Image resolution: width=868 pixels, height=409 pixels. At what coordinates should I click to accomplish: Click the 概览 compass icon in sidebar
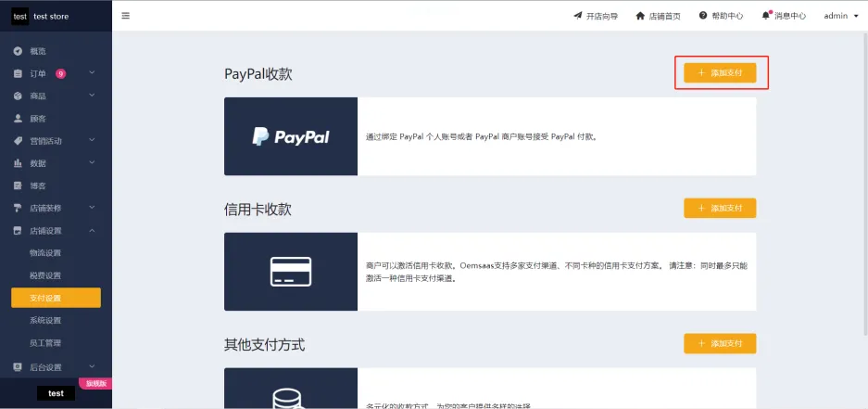(x=18, y=51)
